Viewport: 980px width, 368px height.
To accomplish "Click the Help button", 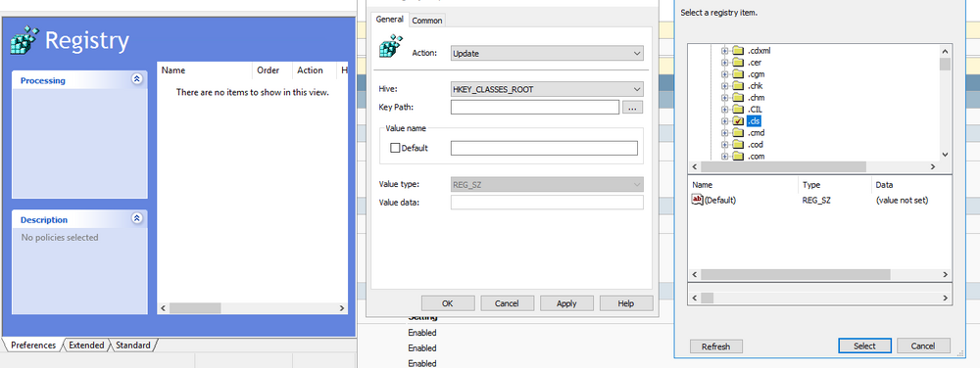I will [x=625, y=303].
